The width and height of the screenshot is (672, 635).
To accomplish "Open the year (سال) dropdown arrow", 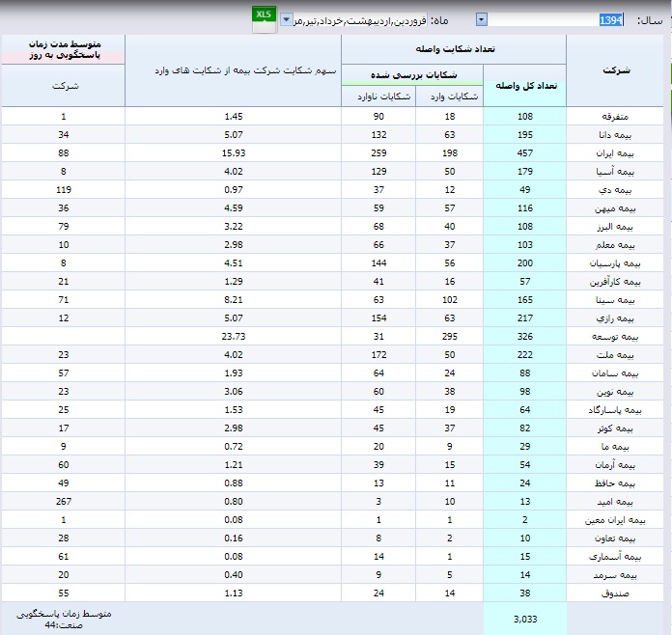I will 482,19.
